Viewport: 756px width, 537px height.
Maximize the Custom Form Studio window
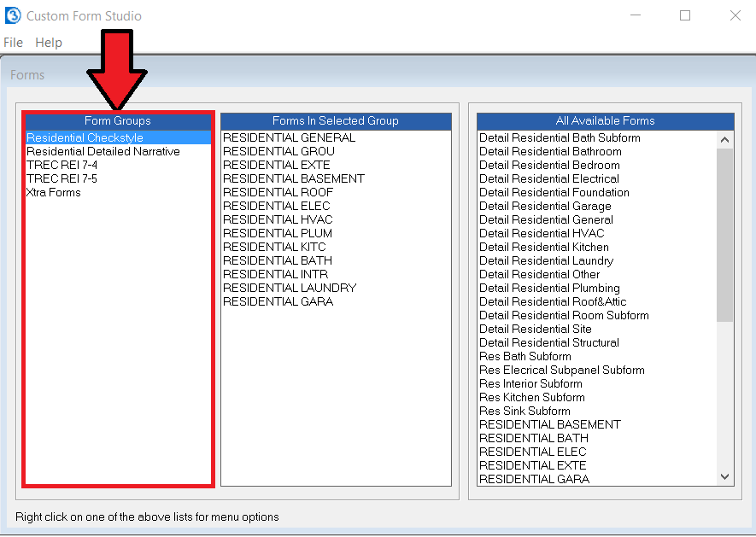click(x=685, y=15)
